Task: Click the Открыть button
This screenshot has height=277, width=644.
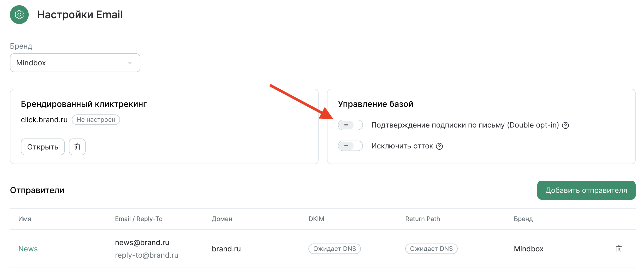Action: pyautogui.click(x=43, y=147)
